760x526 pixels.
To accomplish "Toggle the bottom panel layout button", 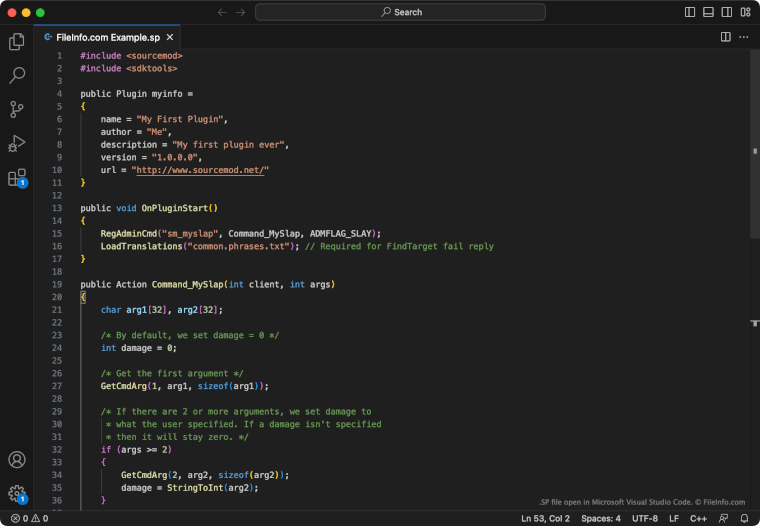I will point(708,12).
